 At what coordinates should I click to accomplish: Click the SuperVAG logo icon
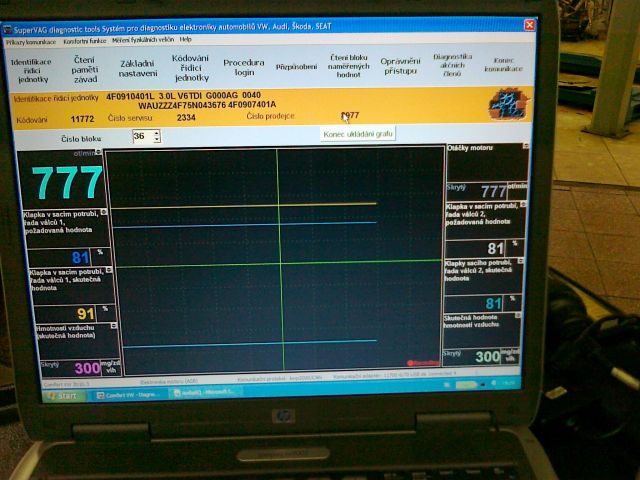pos(506,103)
